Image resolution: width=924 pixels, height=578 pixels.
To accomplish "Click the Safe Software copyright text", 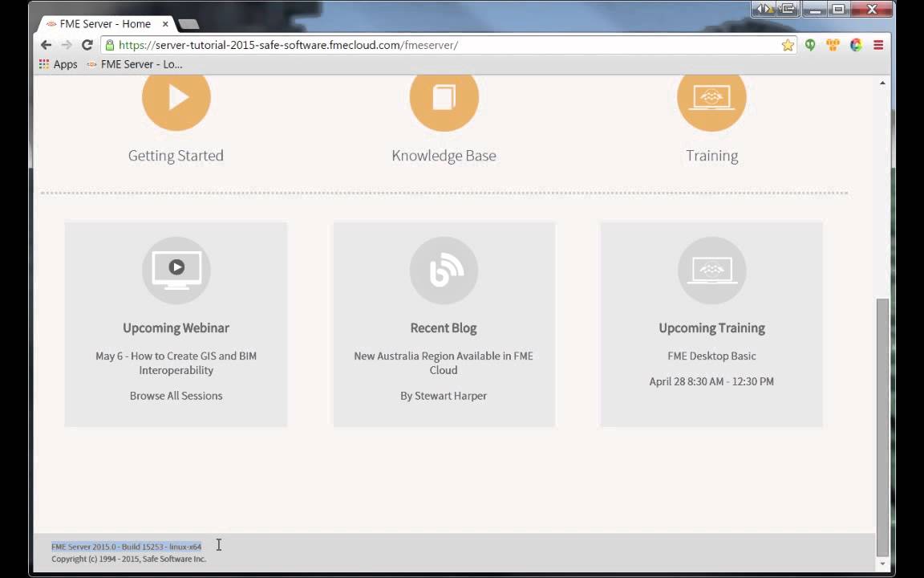I will coord(128,559).
